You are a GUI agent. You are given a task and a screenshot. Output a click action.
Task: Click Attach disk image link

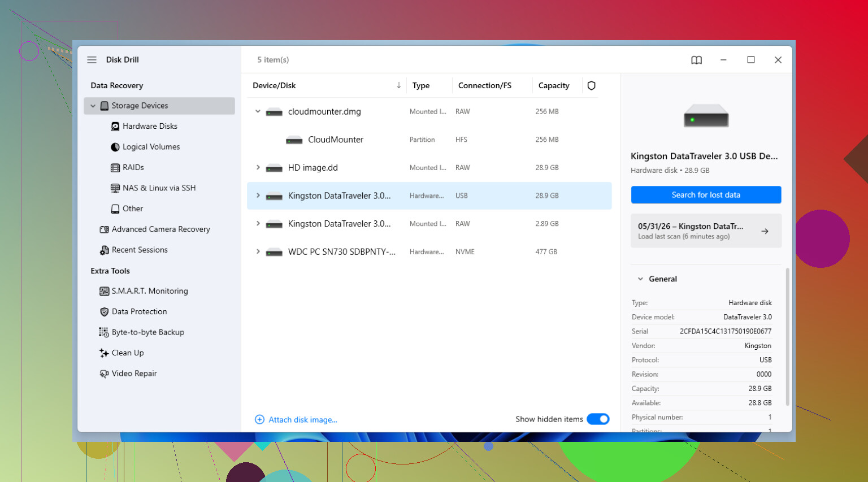[303, 420]
